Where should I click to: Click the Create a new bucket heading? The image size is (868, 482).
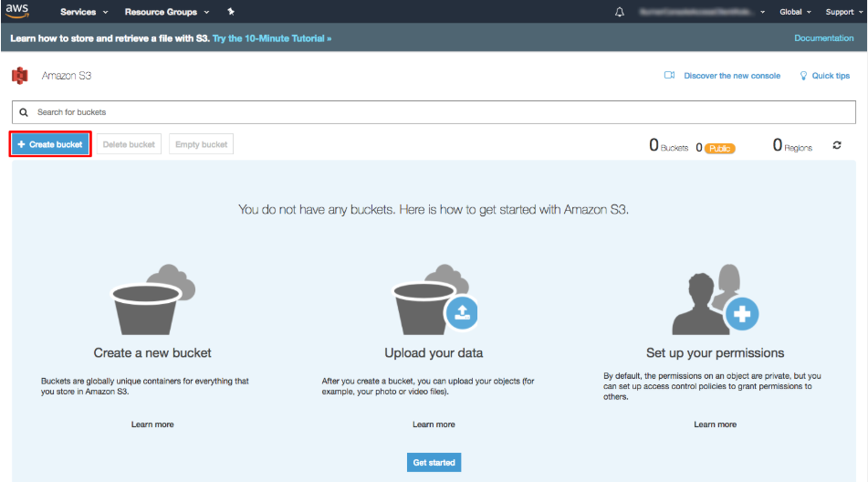tap(152, 353)
